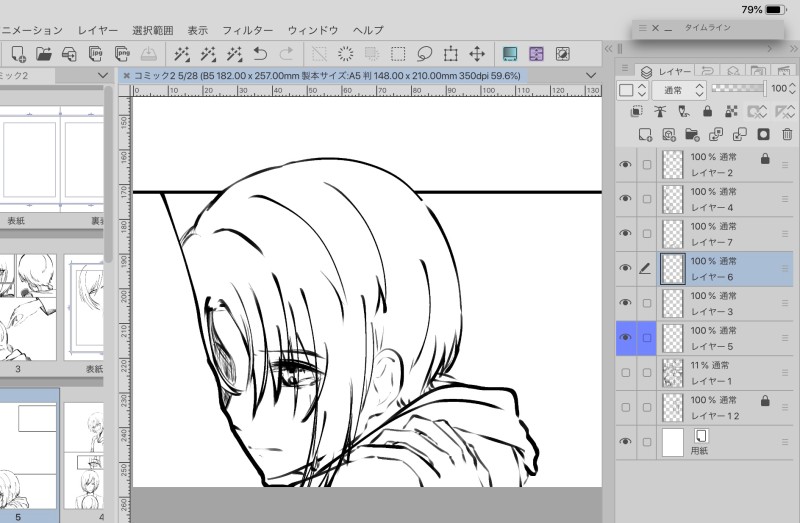Image resolution: width=800 pixels, height=523 pixels.
Task: Tick the selection checkbox of レイヤー 5
Action: tap(646, 338)
